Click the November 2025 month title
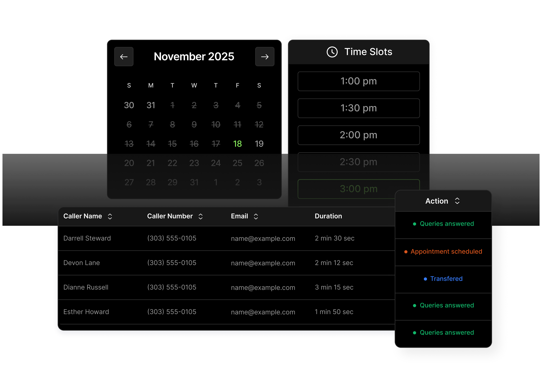Screen dimensions: 547x392 [x=194, y=57]
